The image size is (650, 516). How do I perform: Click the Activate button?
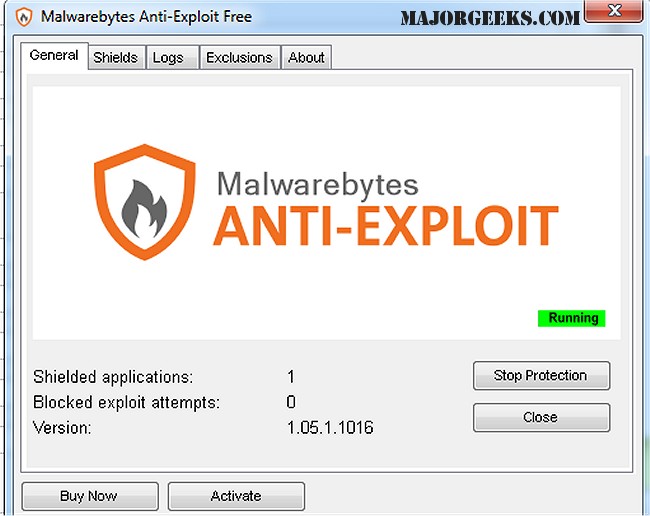pos(236,496)
